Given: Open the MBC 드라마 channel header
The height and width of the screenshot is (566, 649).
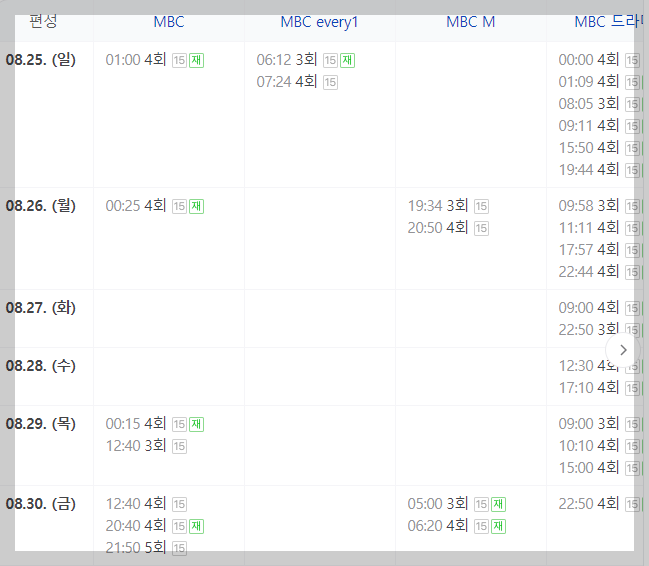Looking at the screenshot, I should click(x=609, y=22).
